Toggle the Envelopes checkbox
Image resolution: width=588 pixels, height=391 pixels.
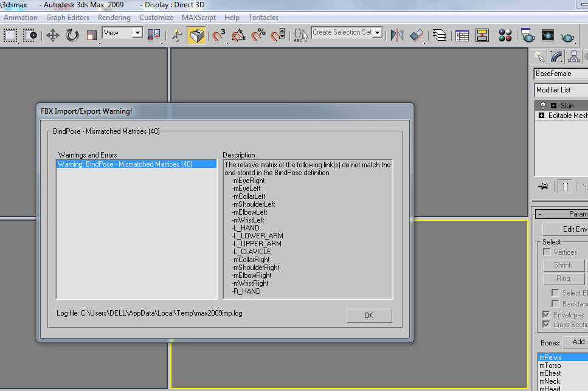click(546, 314)
